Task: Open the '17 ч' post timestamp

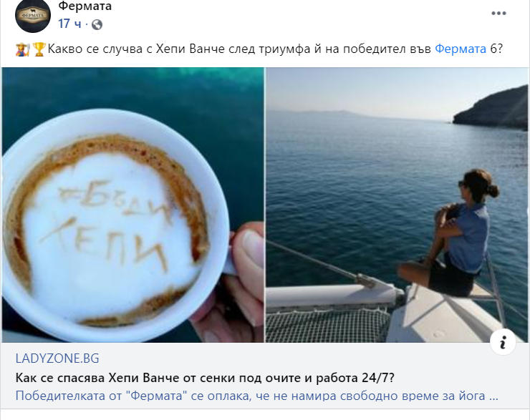Action: (69, 24)
